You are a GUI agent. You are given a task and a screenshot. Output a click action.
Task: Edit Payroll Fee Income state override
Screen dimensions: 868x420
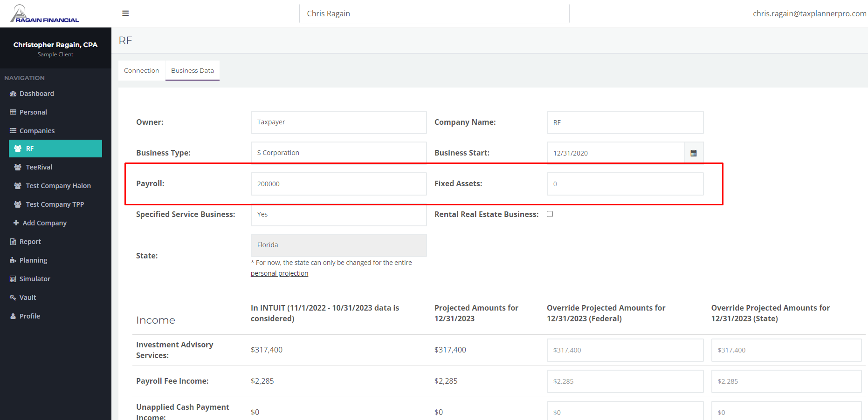click(786, 381)
